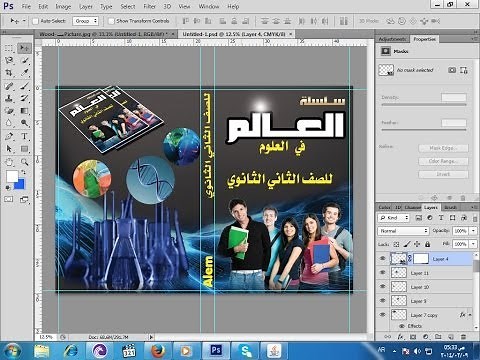Switch to the Channels tab

(413, 207)
